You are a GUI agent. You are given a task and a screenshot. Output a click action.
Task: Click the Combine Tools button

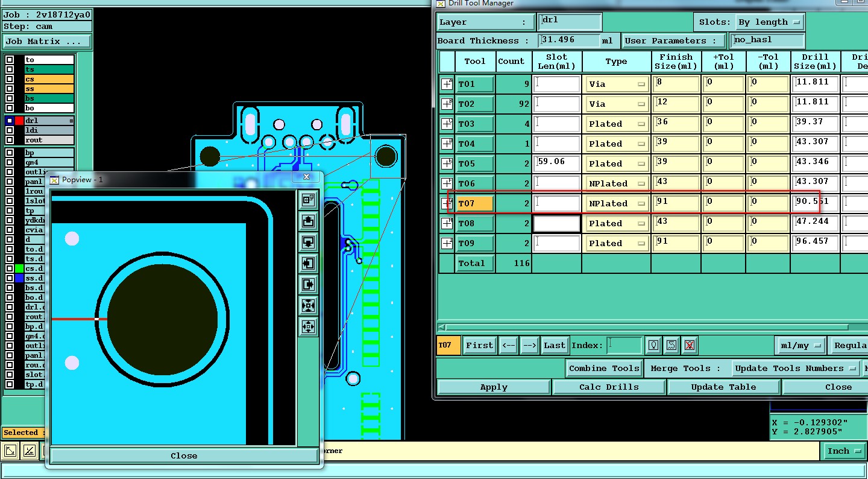tap(604, 368)
